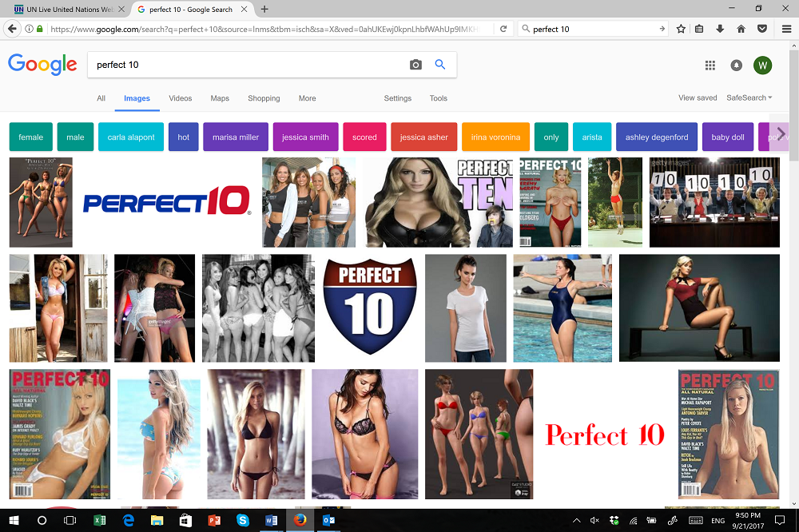
Task: Open Dropbox from the system tray
Action: click(x=614, y=520)
